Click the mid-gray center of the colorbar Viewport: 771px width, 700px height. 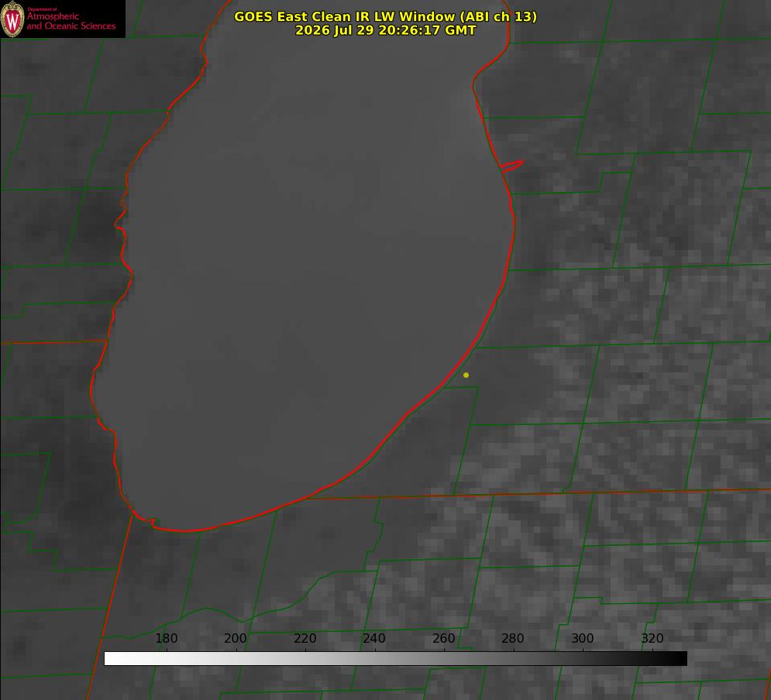coord(395,658)
